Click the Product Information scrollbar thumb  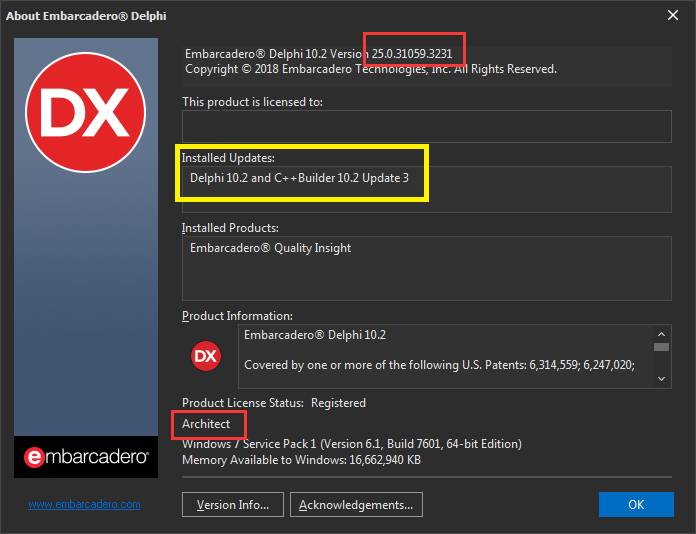(661, 347)
